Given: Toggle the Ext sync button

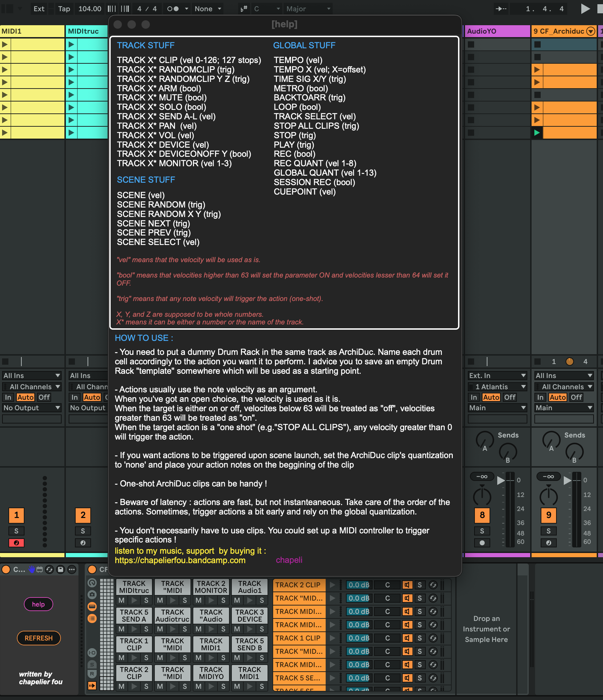Looking at the screenshot, I should click(39, 9).
